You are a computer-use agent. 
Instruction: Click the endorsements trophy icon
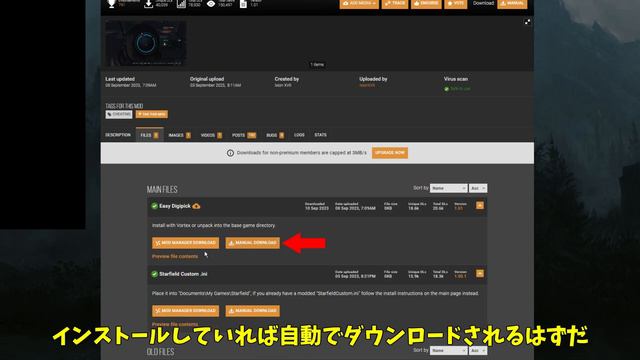coord(111,4)
